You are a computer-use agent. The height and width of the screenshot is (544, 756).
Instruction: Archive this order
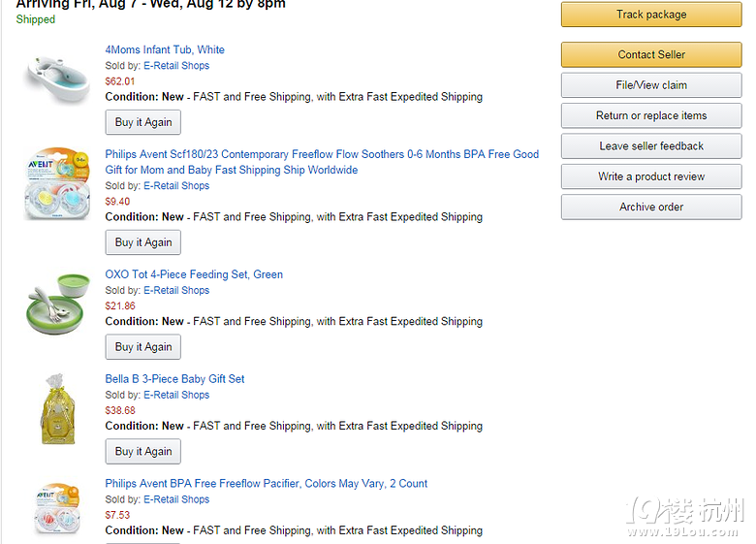click(651, 207)
